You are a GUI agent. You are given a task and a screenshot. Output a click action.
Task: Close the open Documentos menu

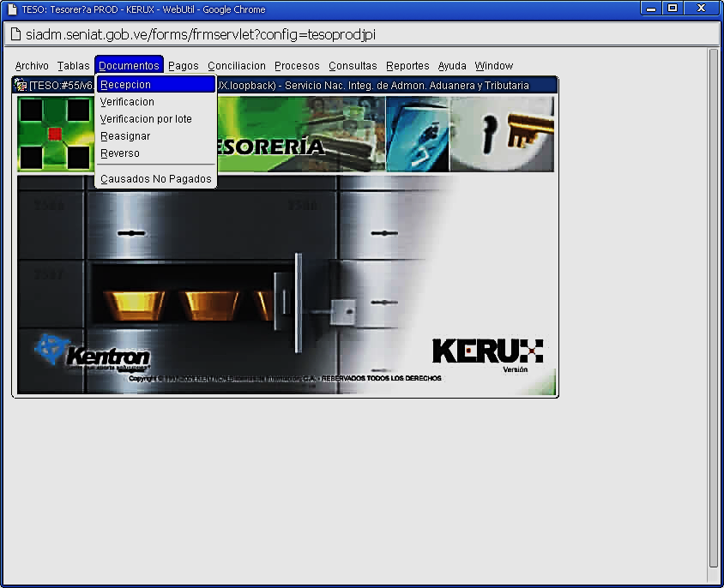click(129, 65)
